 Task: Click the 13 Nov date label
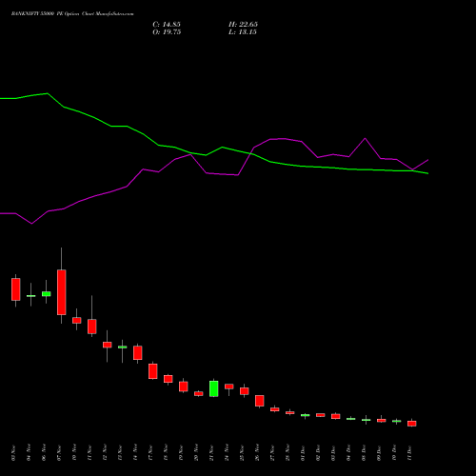(x=120, y=453)
